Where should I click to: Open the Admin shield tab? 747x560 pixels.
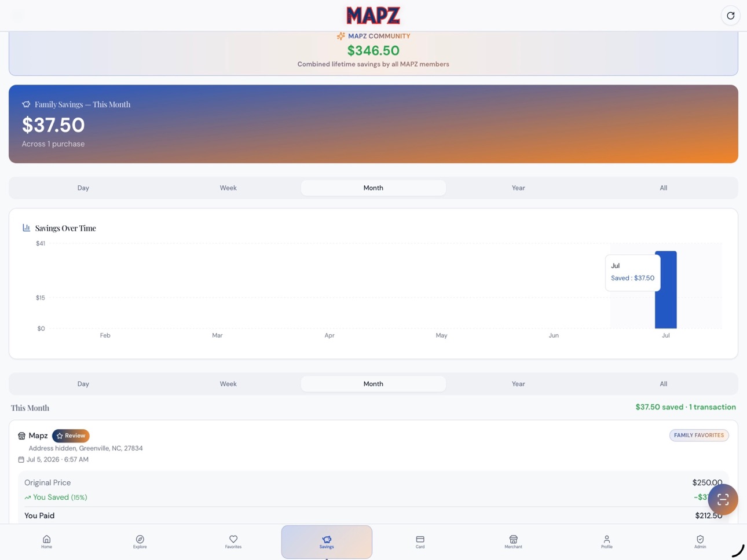point(700,542)
